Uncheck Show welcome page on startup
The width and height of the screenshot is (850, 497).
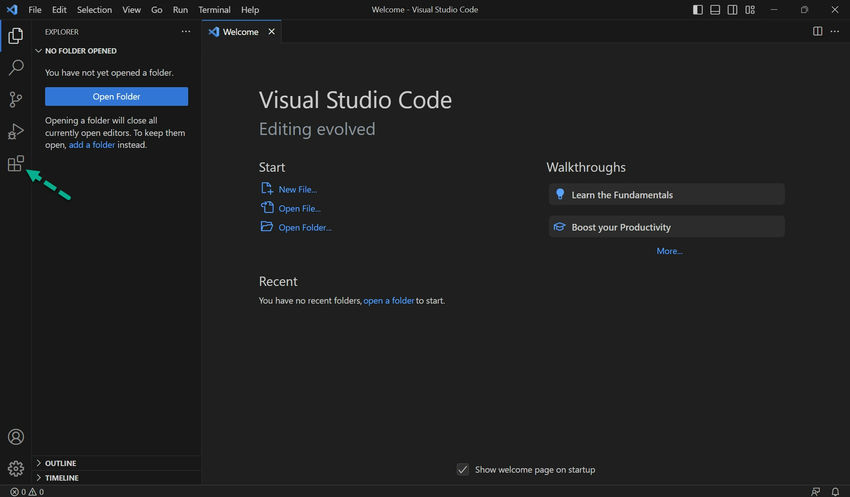coord(463,469)
